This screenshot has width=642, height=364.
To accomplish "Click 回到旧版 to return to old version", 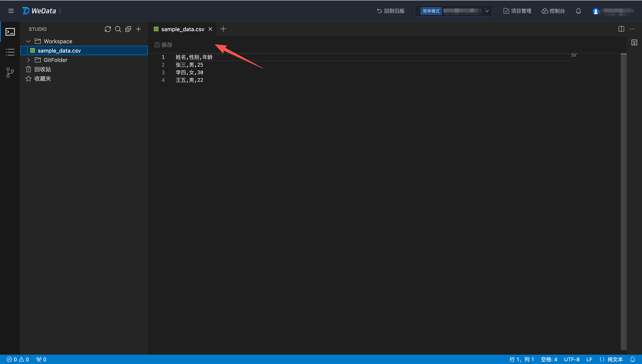I will click(391, 11).
